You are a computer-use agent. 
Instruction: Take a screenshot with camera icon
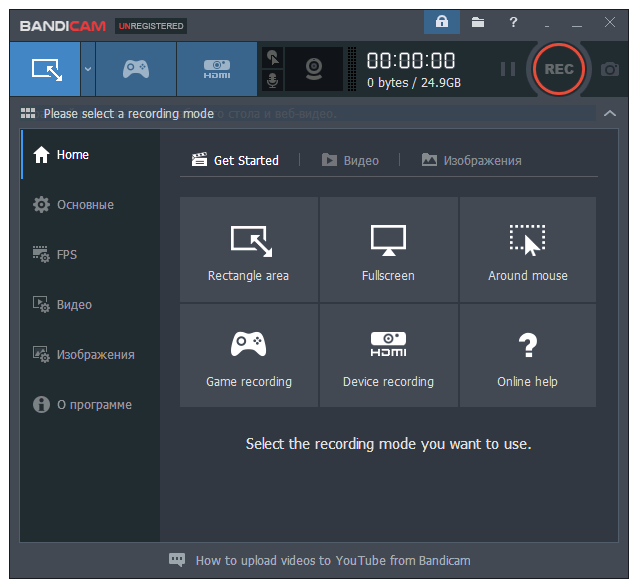tap(610, 69)
